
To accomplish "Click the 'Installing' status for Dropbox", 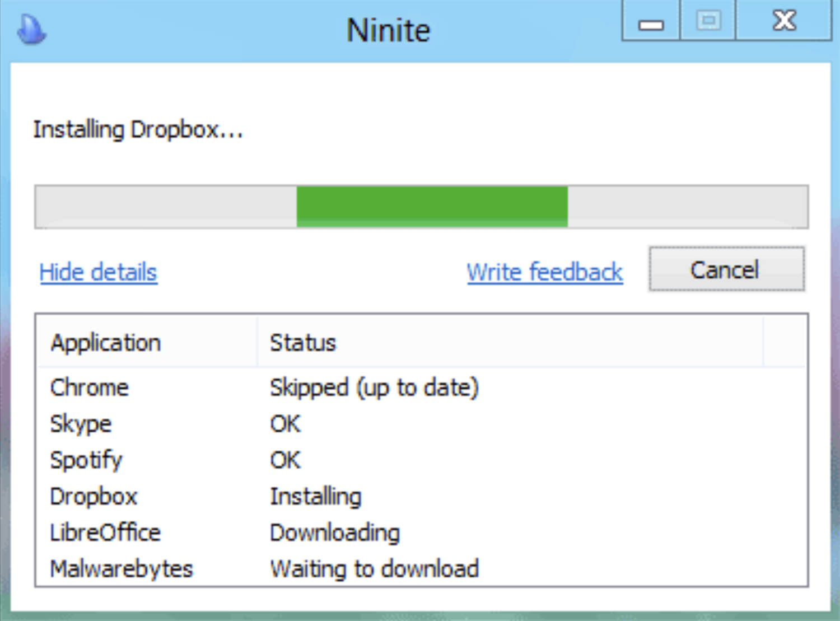I will coord(316,497).
